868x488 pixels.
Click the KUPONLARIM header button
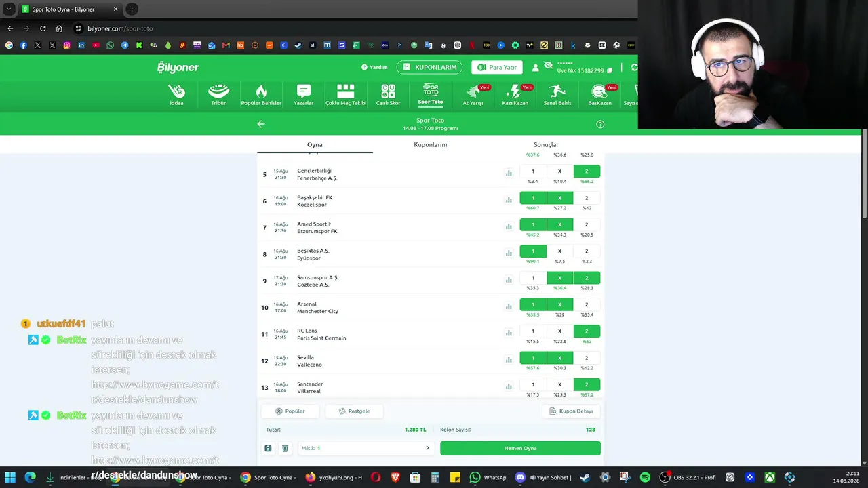pos(429,68)
